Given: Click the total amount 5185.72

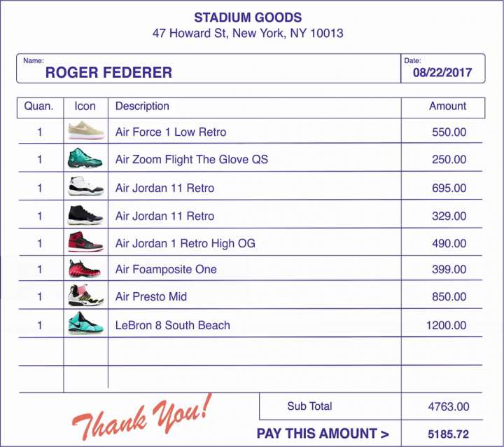Looking at the screenshot, I should (448, 434).
